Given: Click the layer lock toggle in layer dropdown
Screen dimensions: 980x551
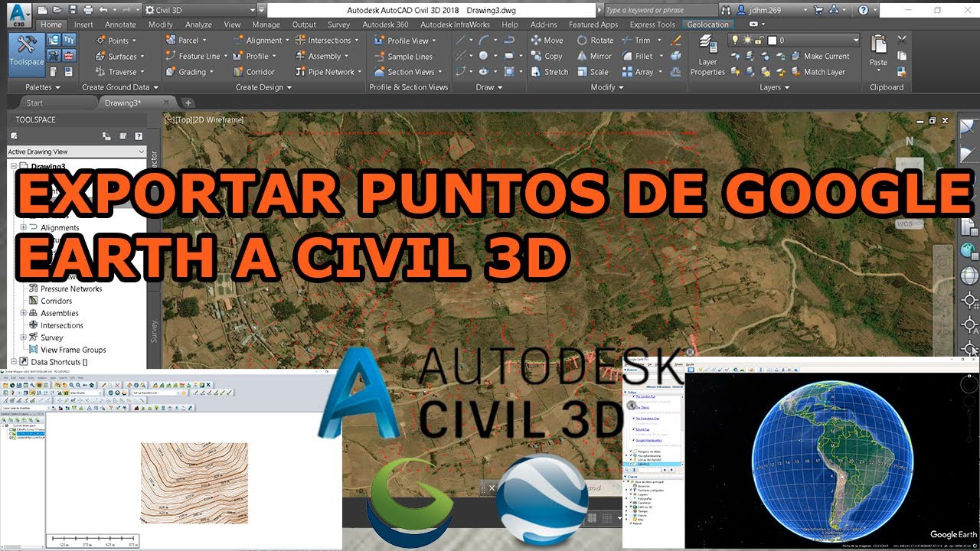Looking at the screenshot, I should [x=759, y=41].
